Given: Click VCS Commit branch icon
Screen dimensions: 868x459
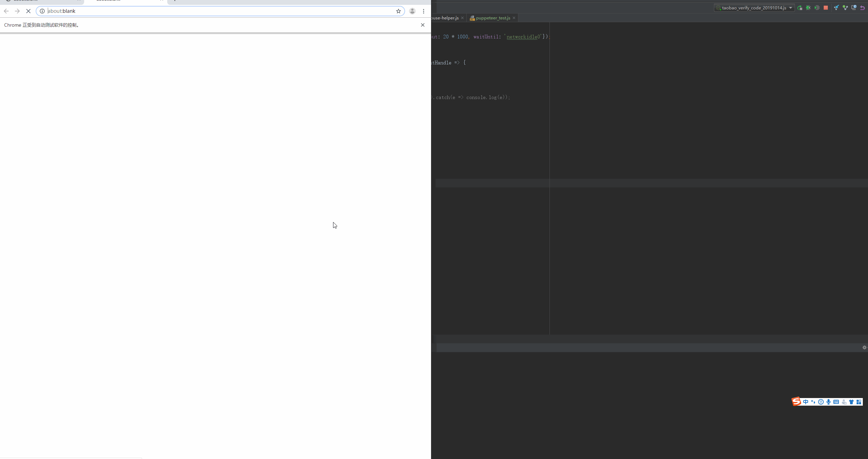Looking at the screenshot, I should coord(845,8).
